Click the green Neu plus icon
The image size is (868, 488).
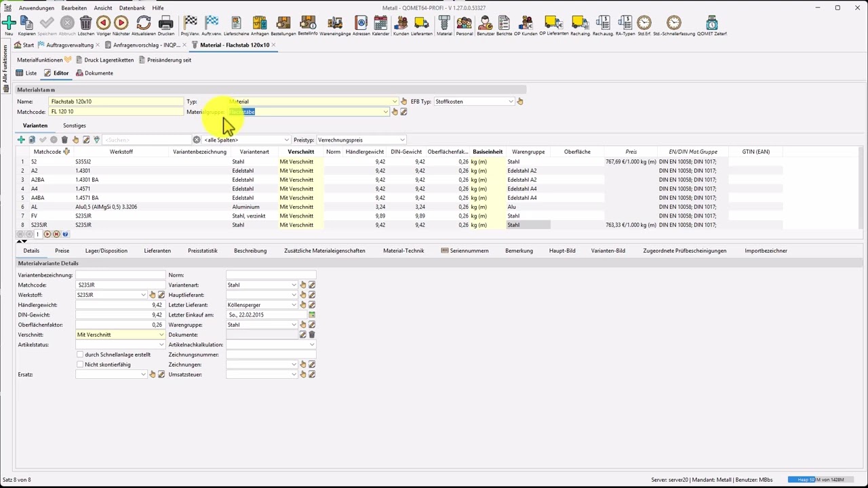(9, 23)
